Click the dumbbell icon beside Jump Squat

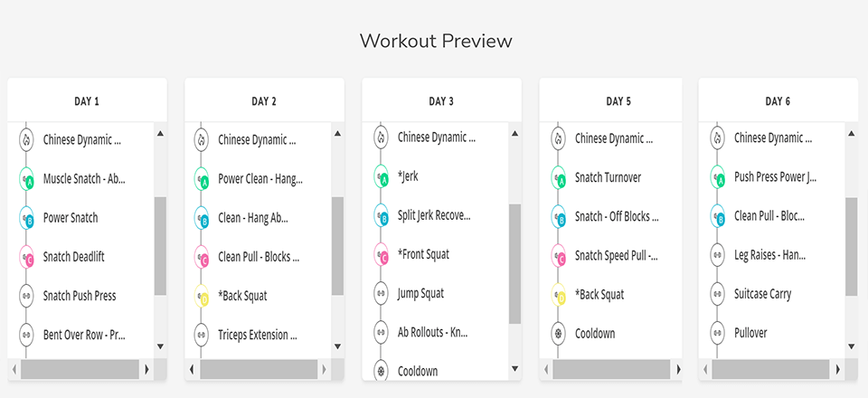381,293
